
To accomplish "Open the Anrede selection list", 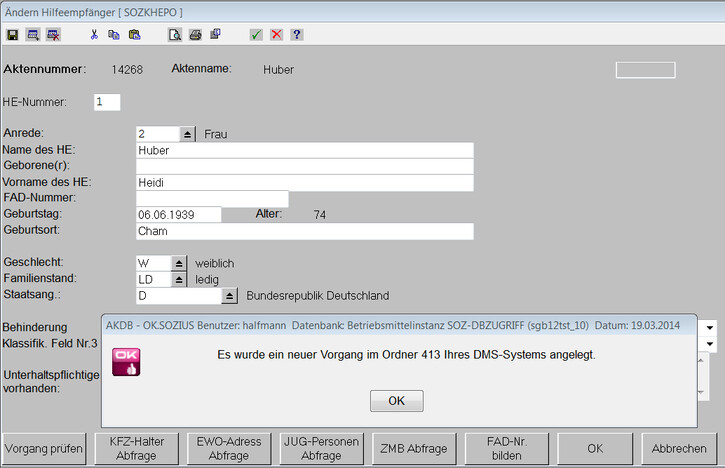I will coord(188,134).
